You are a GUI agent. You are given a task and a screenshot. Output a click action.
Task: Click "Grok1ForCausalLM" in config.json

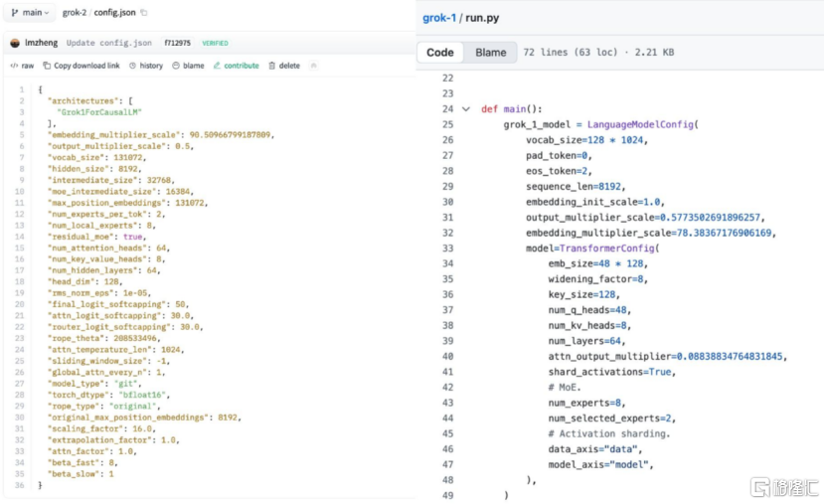[99, 112]
